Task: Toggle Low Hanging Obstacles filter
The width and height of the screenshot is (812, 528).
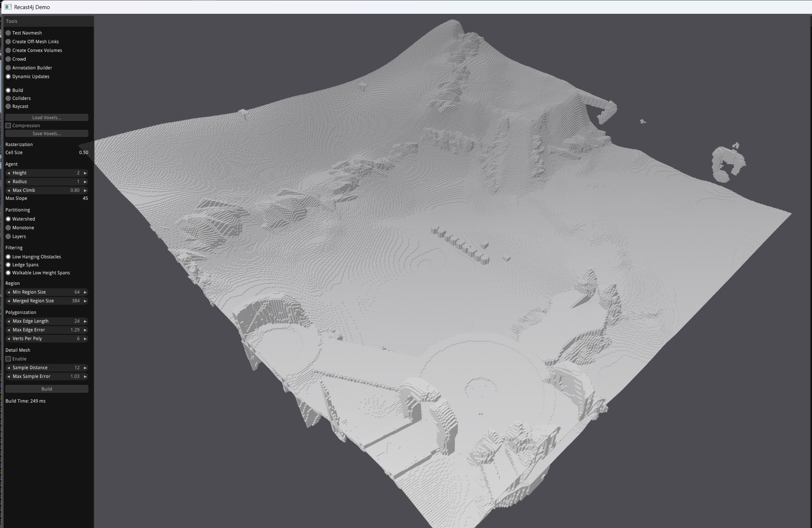Action: point(8,257)
